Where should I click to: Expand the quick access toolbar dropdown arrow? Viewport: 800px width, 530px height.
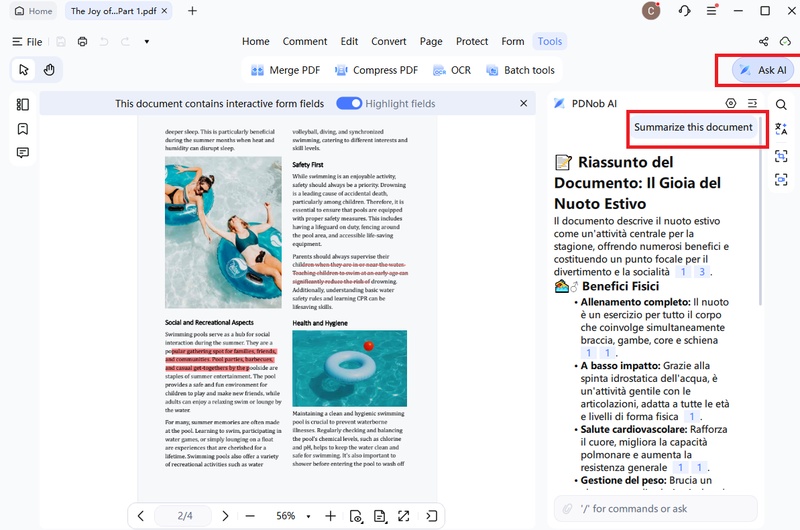(147, 42)
